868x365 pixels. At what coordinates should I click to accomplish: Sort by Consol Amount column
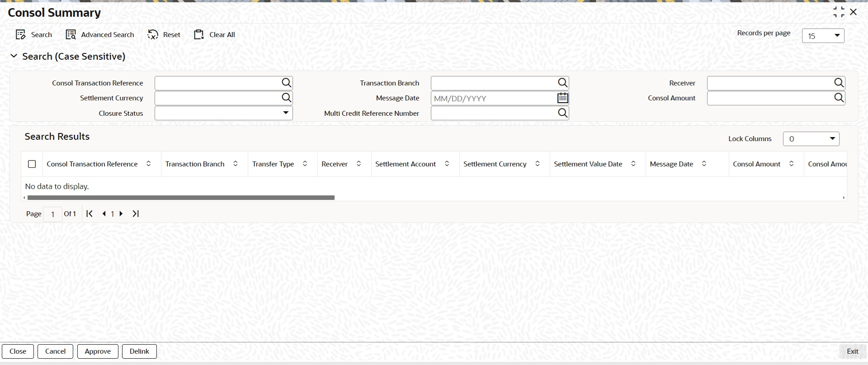(792, 164)
